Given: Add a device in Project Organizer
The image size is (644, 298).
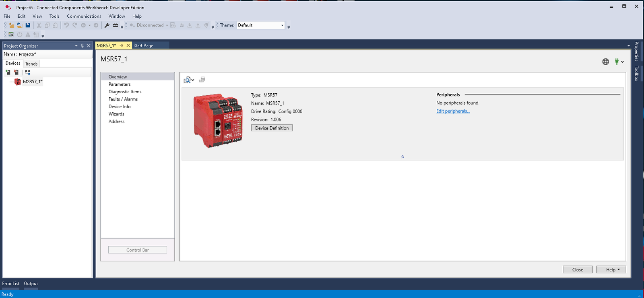Looking at the screenshot, I should click(8, 72).
